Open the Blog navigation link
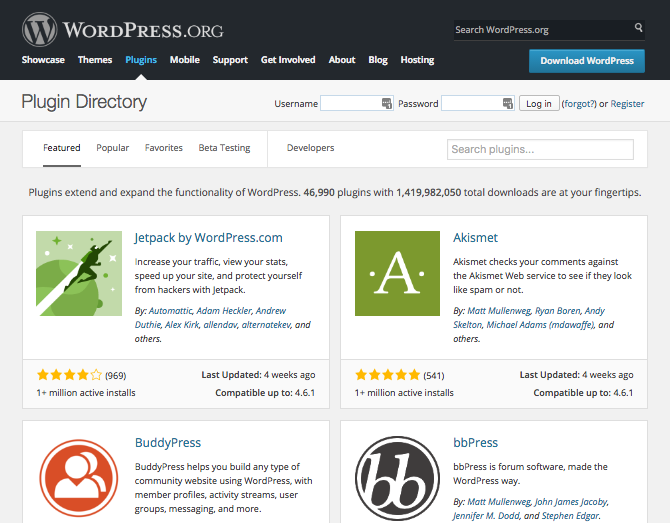 coord(378,60)
